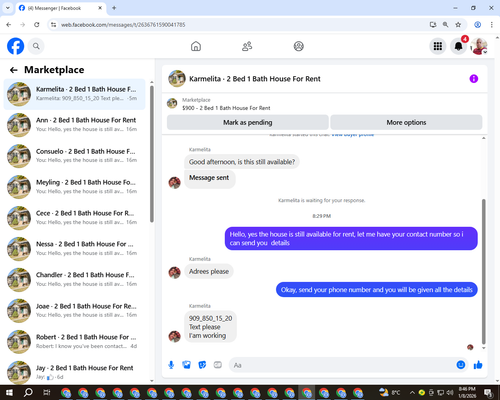Open Jay chat in list
This screenshot has height=400, width=500.
[x=75, y=372]
